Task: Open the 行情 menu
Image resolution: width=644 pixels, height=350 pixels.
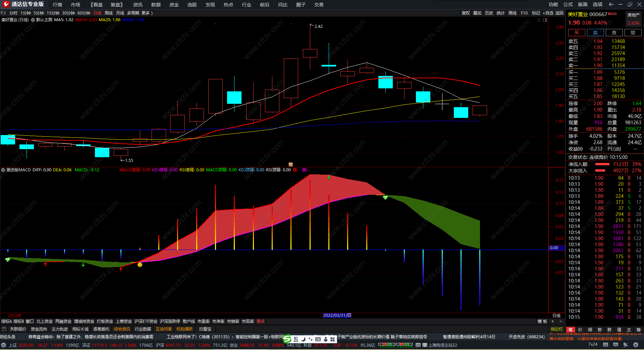Action: [x=57, y=4]
